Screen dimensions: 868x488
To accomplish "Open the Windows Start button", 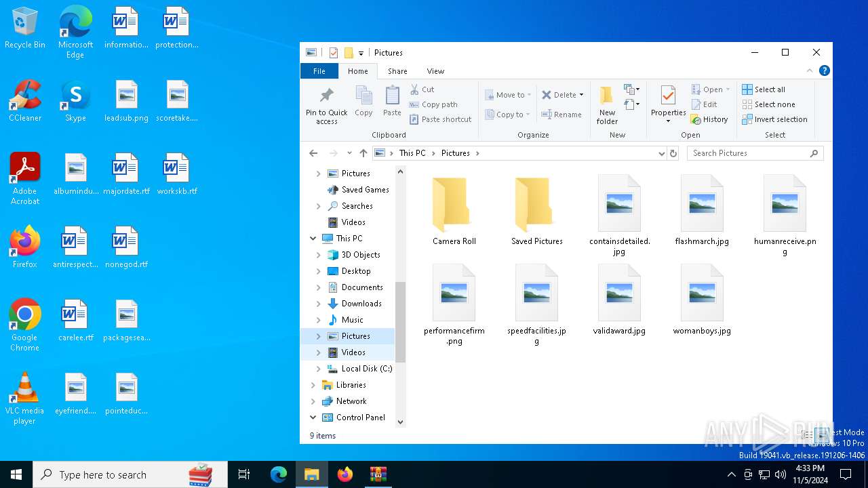I will click(16, 474).
